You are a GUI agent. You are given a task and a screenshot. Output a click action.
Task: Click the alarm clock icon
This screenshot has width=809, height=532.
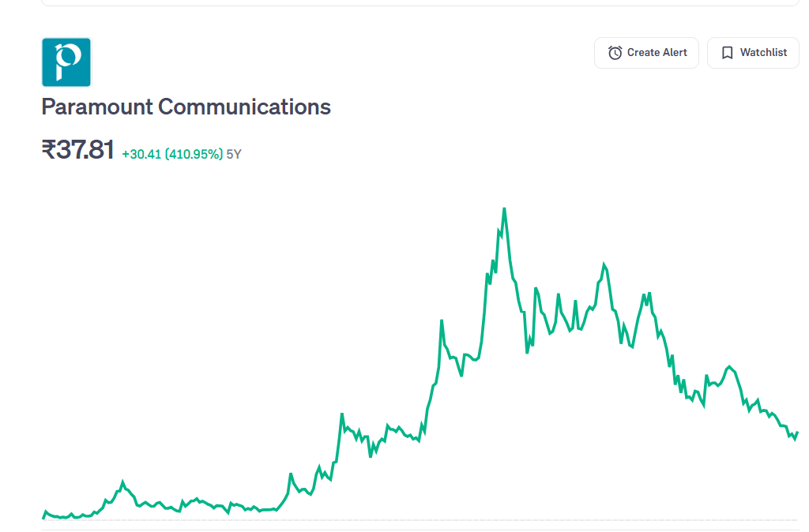click(615, 53)
